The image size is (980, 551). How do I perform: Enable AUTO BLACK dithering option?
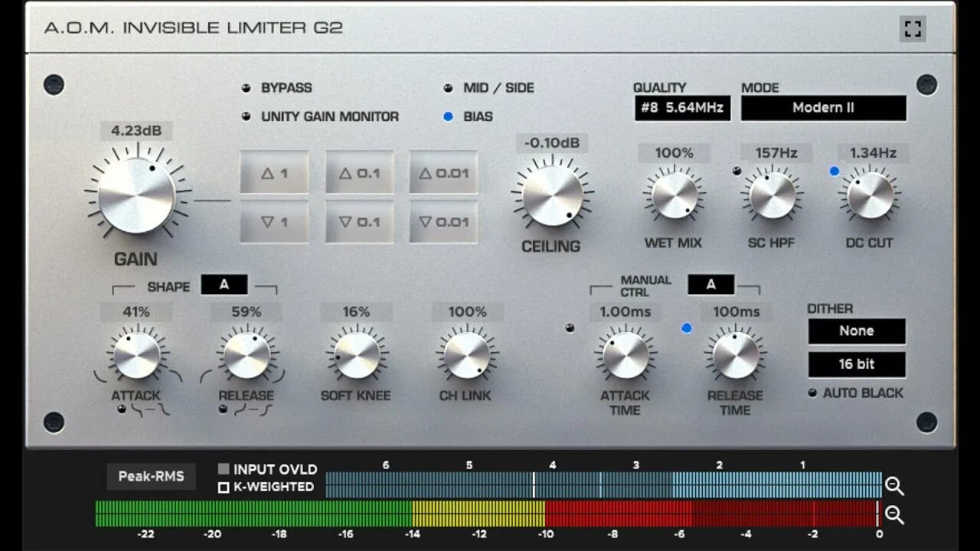[813, 393]
